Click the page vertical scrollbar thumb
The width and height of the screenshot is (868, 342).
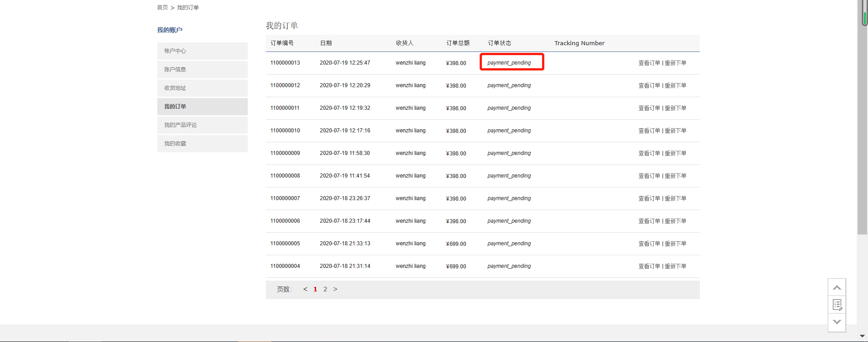862,117
